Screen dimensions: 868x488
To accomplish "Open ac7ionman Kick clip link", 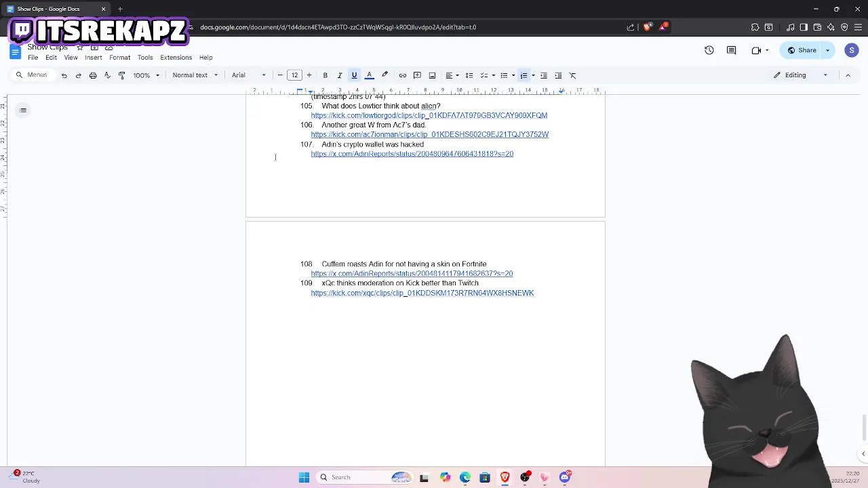I will [430, 134].
